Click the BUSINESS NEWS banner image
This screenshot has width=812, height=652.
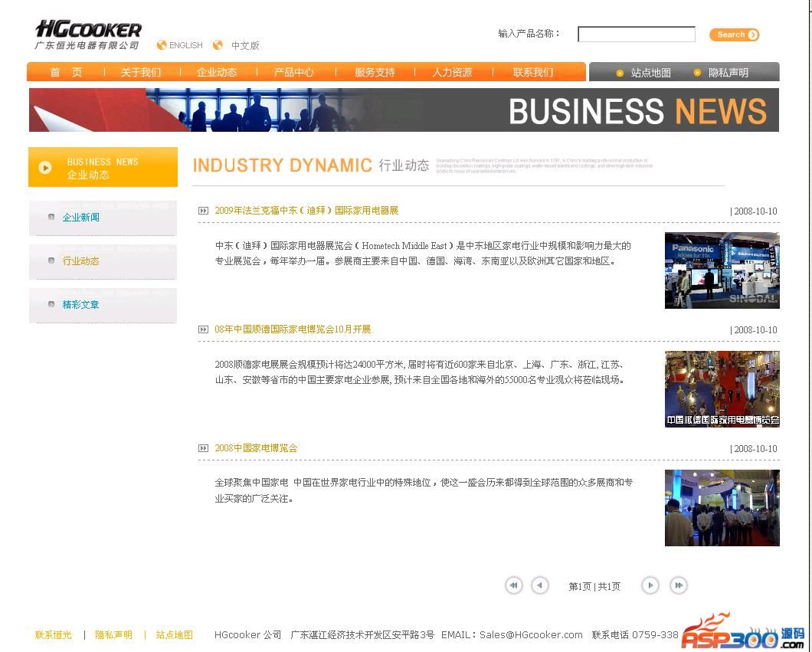[404, 110]
